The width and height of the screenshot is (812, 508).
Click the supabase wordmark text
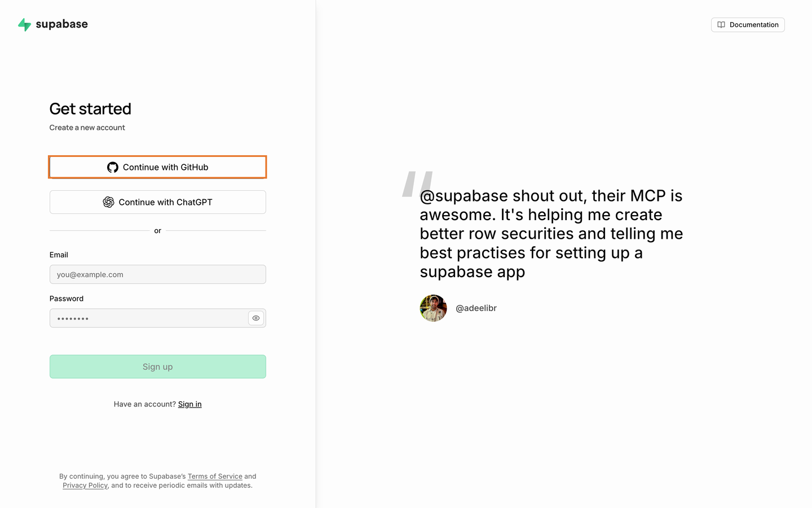coord(62,24)
